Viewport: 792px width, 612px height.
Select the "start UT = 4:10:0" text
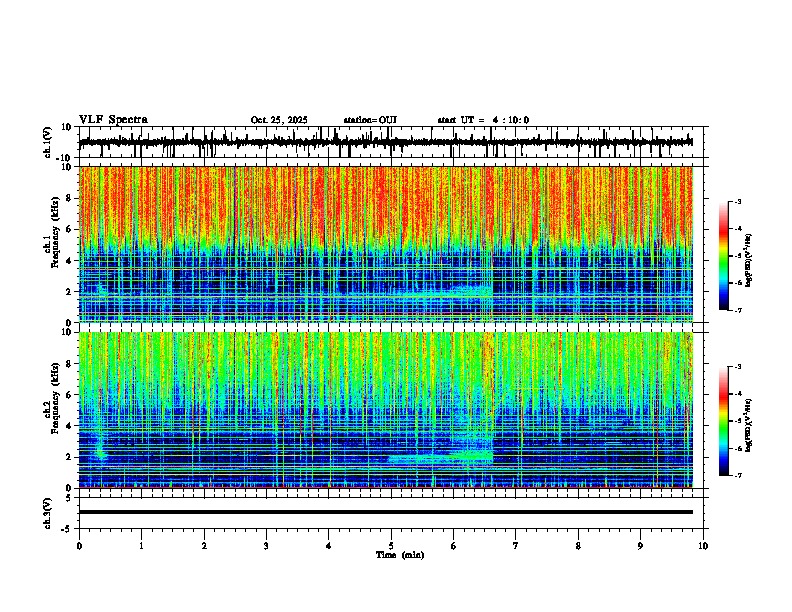483,120
